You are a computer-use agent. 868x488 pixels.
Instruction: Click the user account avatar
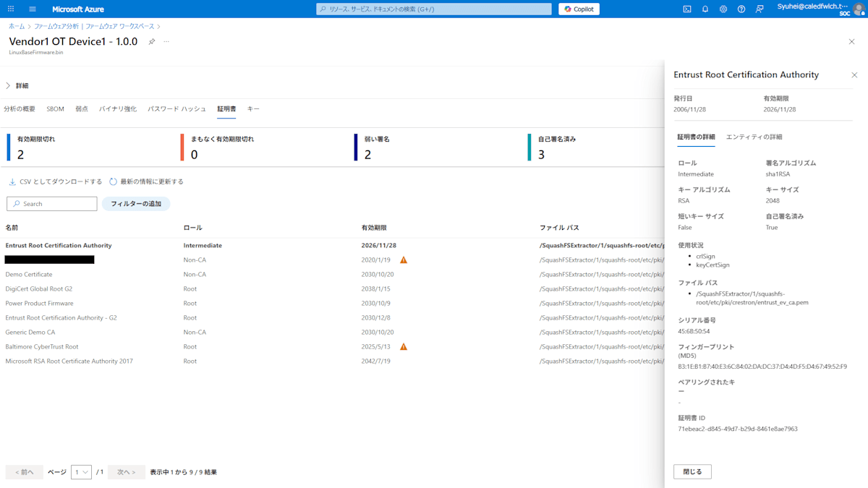(x=860, y=9)
